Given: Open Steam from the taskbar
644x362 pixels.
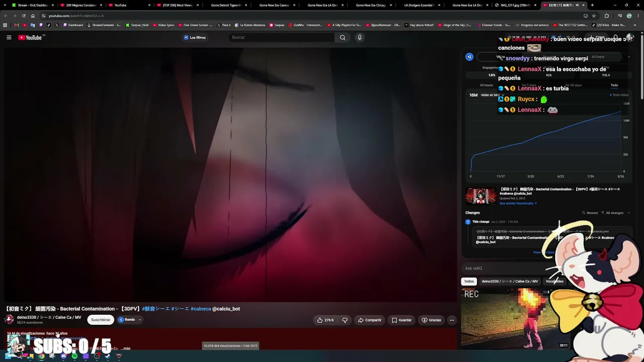Looking at the screenshot, I should pos(107,356).
